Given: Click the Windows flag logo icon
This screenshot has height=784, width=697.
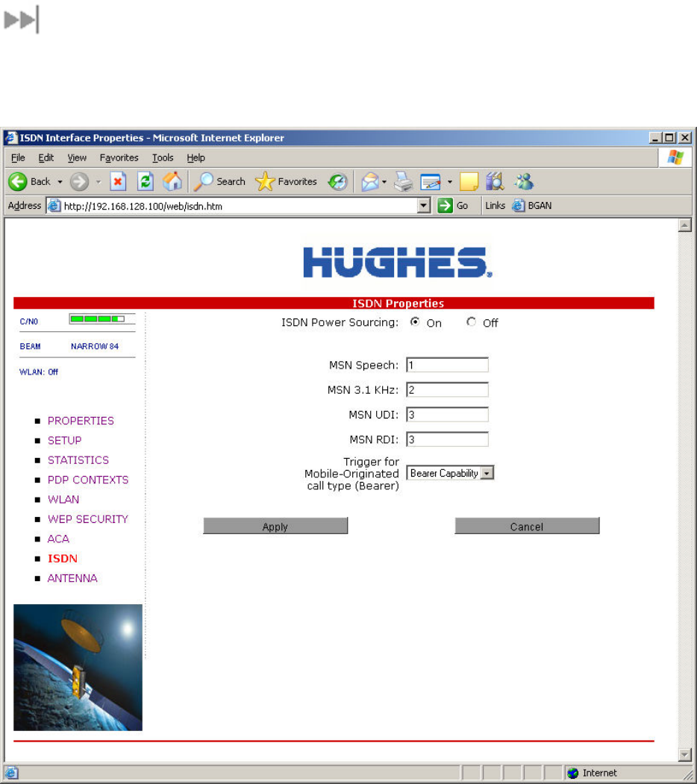Looking at the screenshot, I should [x=675, y=157].
